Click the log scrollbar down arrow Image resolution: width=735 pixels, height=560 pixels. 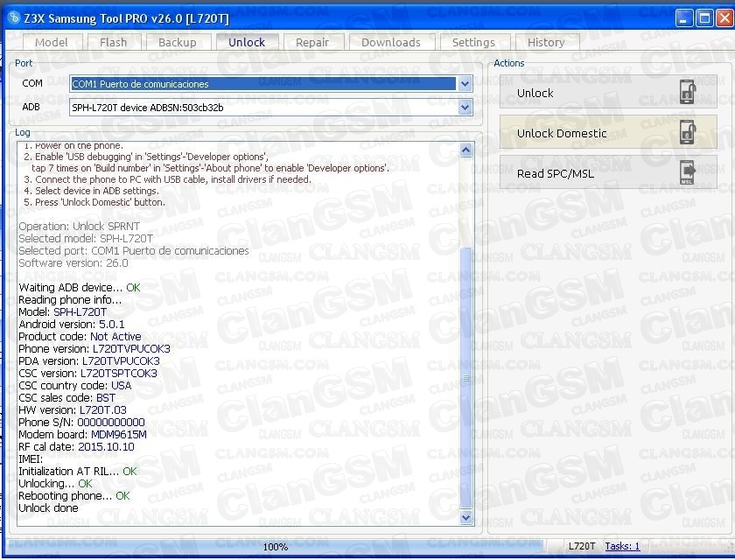[465, 517]
